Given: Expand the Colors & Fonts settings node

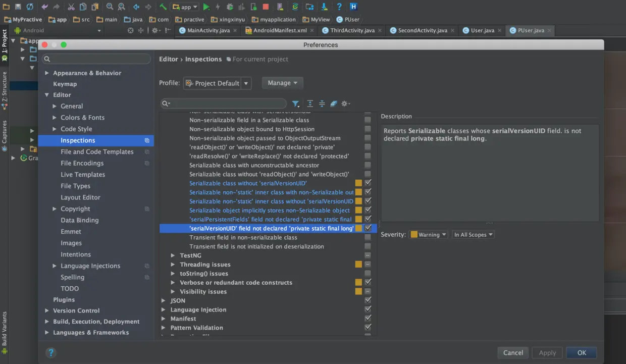Looking at the screenshot, I should click(55, 118).
